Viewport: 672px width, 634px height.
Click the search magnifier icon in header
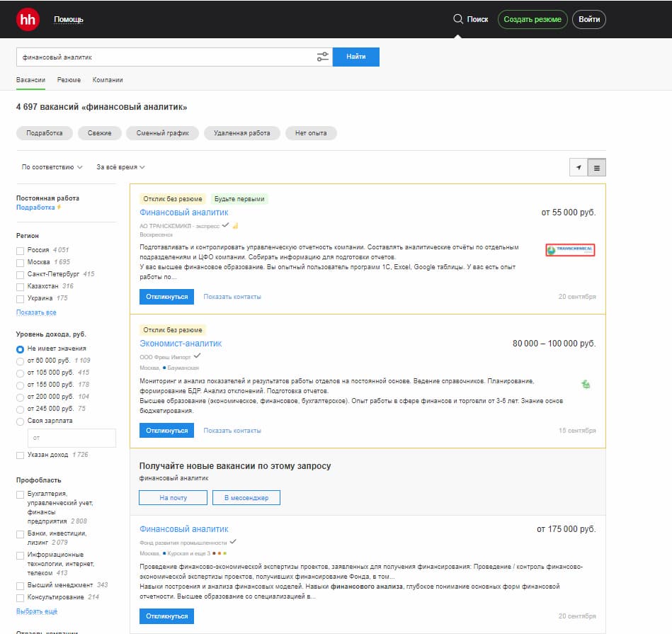pos(458,19)
